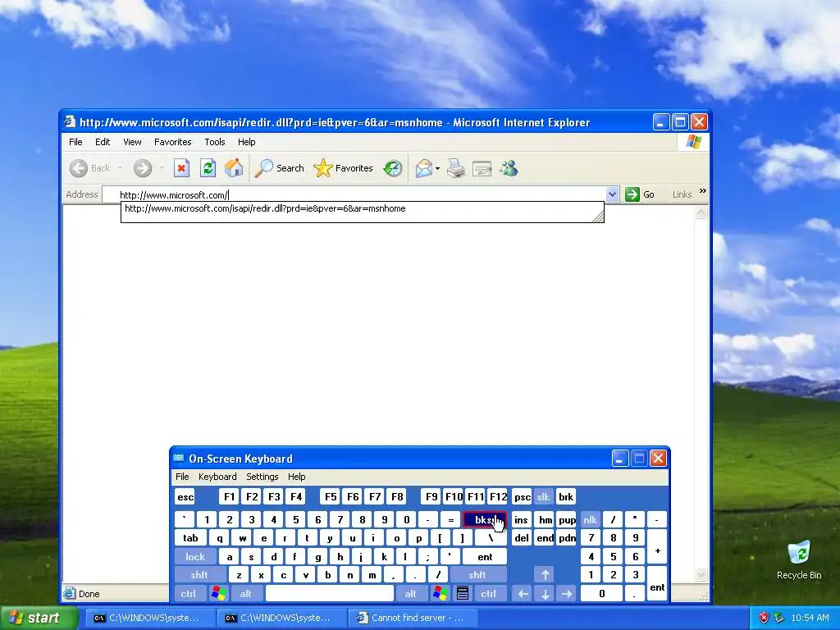Open the History icon in the toolbar

click(x=393, y=168)
